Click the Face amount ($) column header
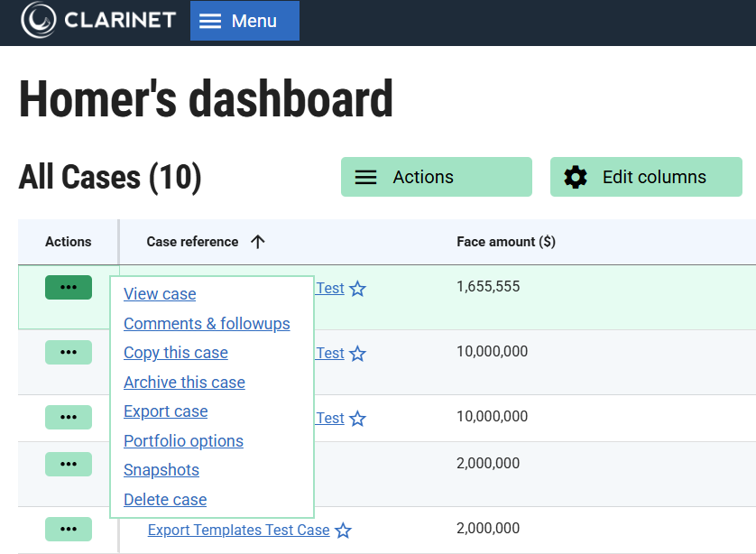Screen dimensions: 756x554 (x=505, y=242)
